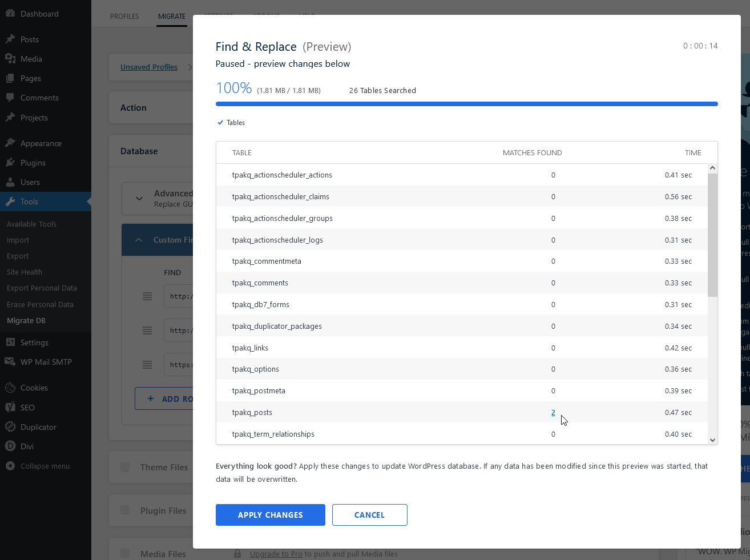Image resolution: width=750 pixels, height=560 pixels.
Task: Switch to the Migrate tab
Action: click(172, 17)
